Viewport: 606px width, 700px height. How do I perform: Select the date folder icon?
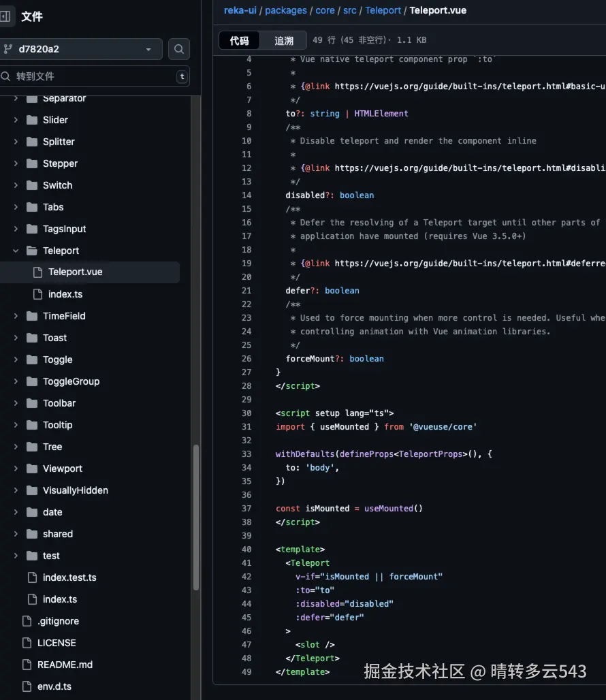coord(32,512)
